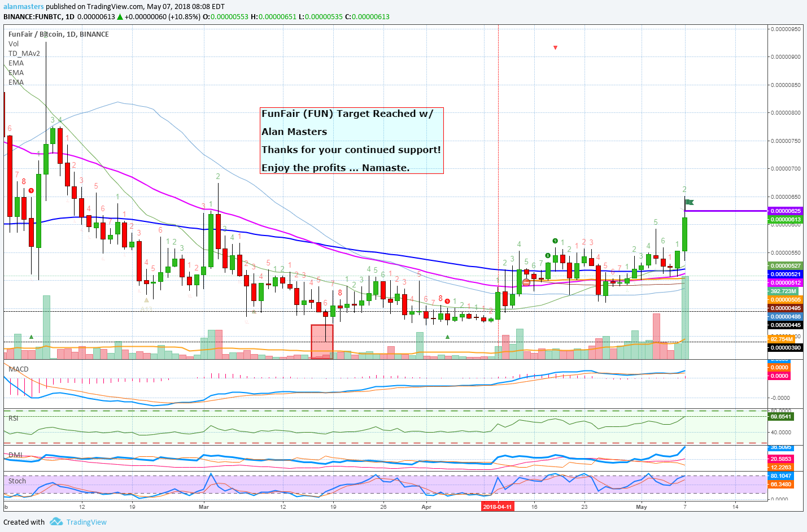Click the orange 92.754M volume label
This screenshot has width=807, height=532.
[782, 339]
